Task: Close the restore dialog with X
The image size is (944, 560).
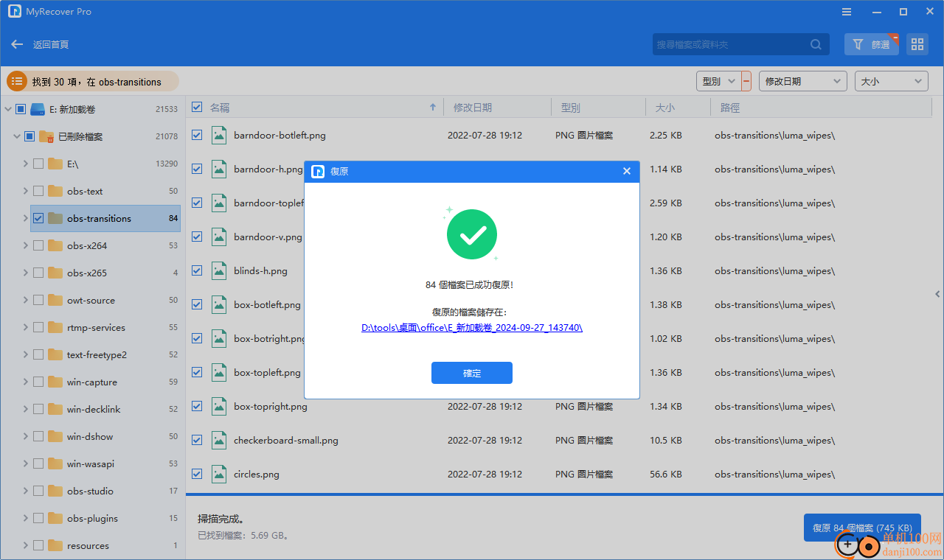Action: (627, 171)
